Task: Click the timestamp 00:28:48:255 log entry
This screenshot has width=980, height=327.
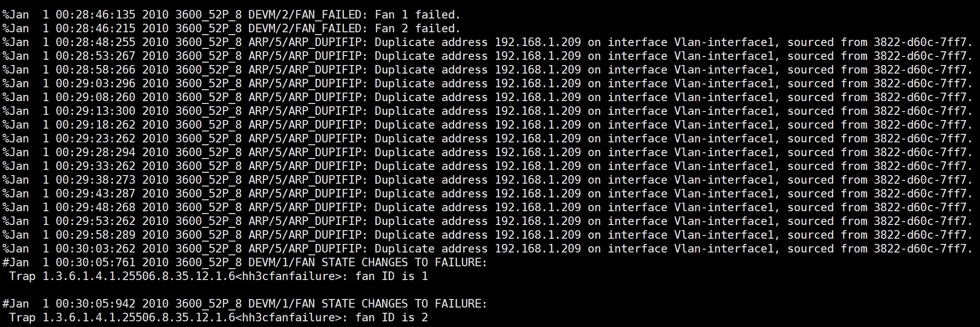Action: pos(95,42)
